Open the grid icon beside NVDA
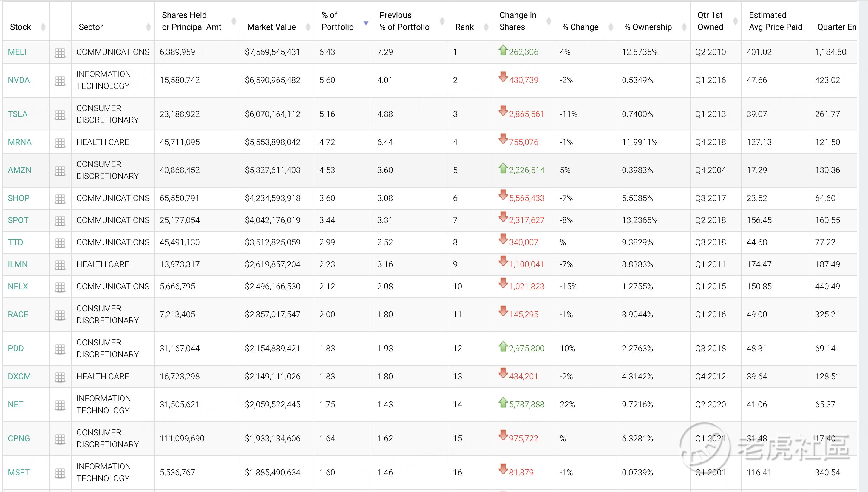Screen dimensions: 868x492 point(60,81)
